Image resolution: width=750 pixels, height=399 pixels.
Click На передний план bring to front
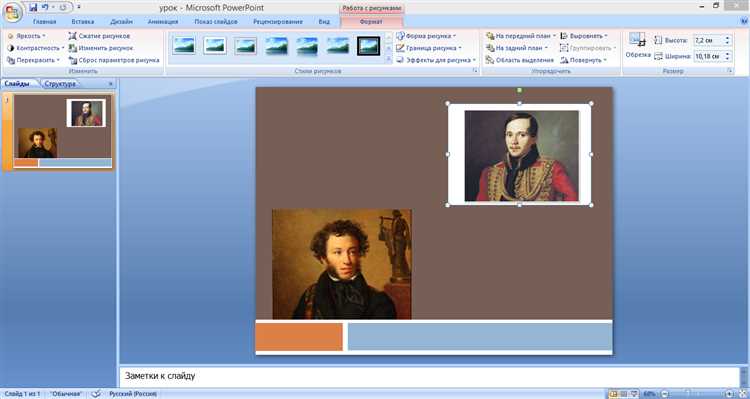click(x=521, y=36)
